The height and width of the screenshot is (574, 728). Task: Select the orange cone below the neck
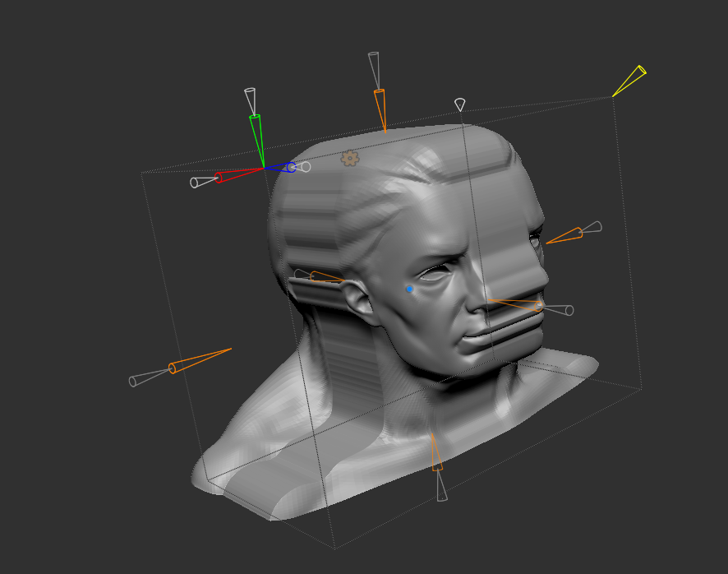click(x=436, y=452)
